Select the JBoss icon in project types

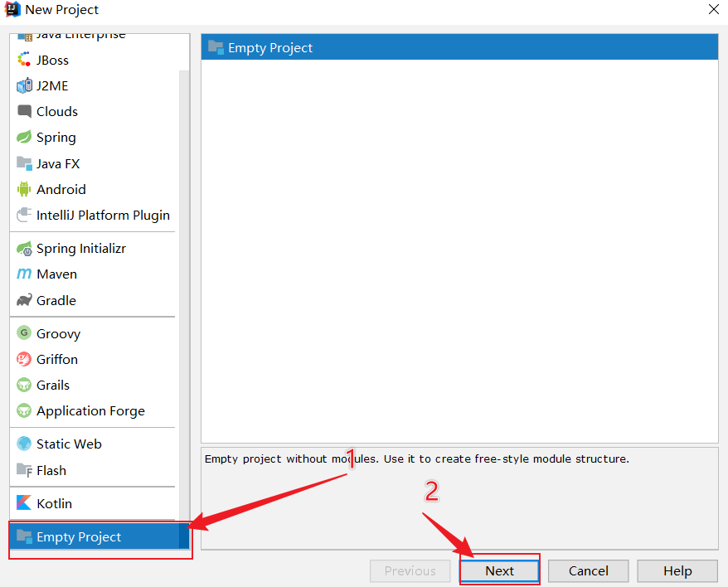(24, 60)
